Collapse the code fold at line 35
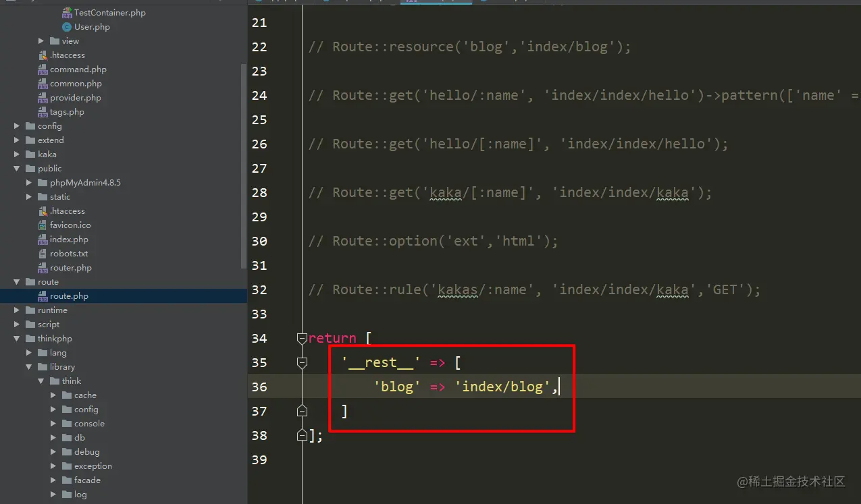The height and width of the screenshot is (504, 861). coord(302,362)
